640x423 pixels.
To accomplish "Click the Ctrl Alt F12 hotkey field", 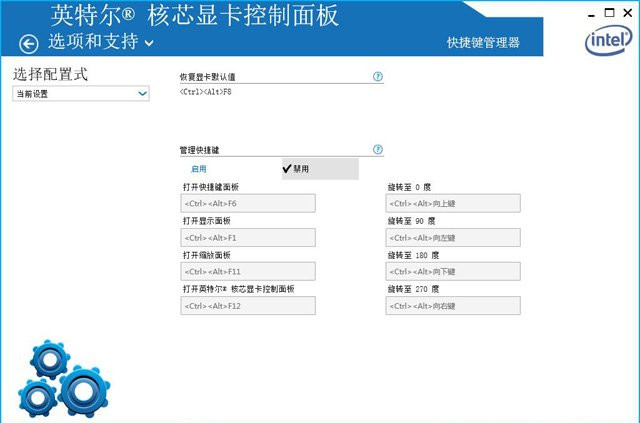I will (x=248, y=306).
